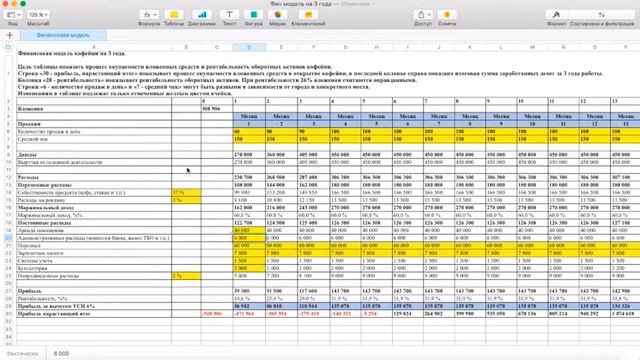This screenshot has width=640, height=360.
Task: Click the table select-all handle circle
Action: [x=8, y=47]
